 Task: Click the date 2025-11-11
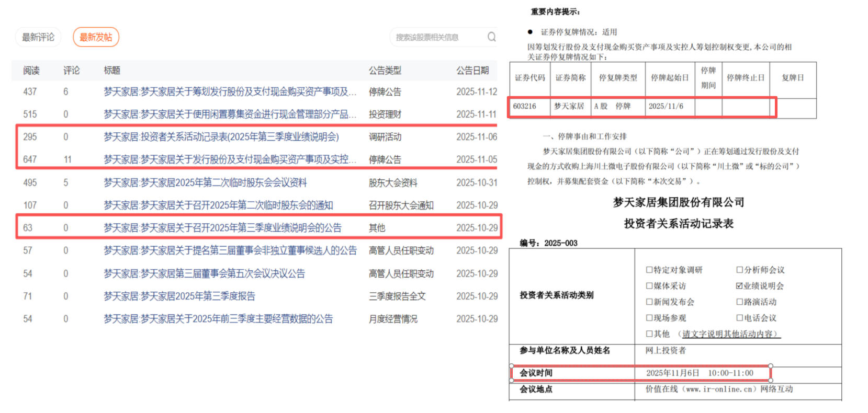click(477, 114)
